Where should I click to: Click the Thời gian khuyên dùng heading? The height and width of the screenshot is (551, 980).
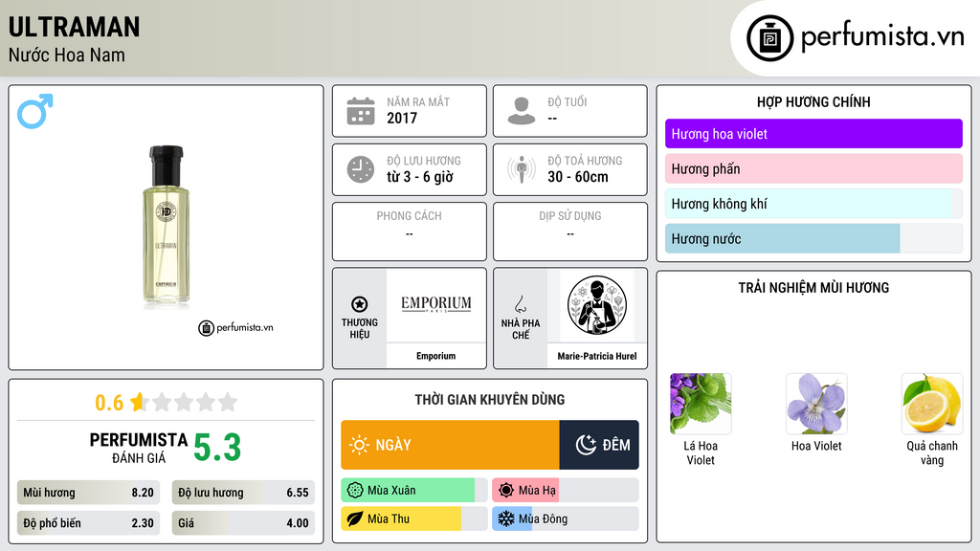(x=490, y=400)
